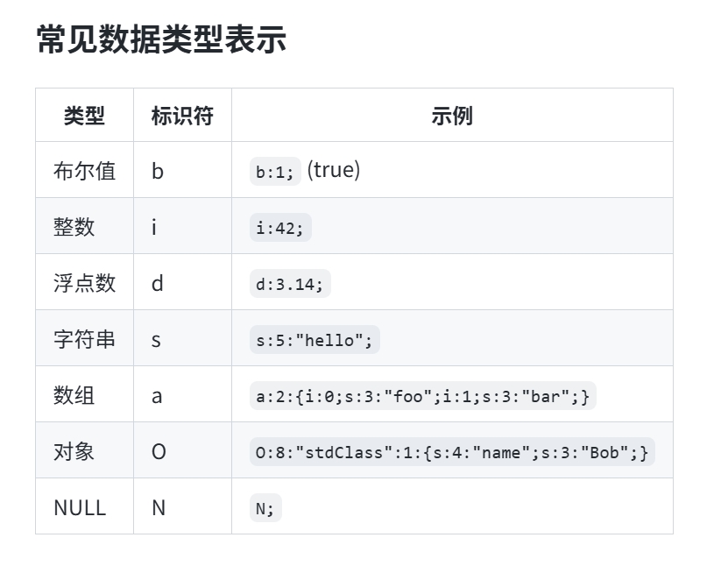Image resolution: width=728 pixels, height=566 pixels.
Task: Click the 字符串 type cell
Action: coord(84,339)
